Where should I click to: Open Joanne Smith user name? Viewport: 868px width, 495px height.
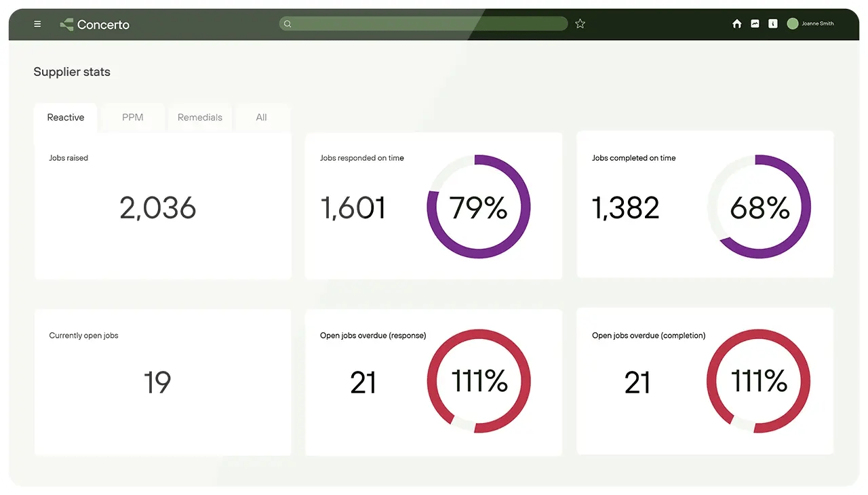(x=818, y=24)
